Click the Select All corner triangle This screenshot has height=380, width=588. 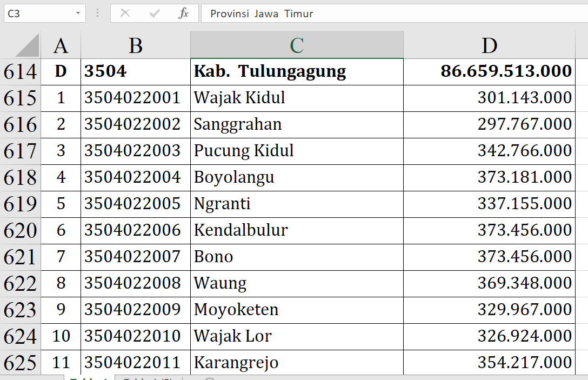27,45
